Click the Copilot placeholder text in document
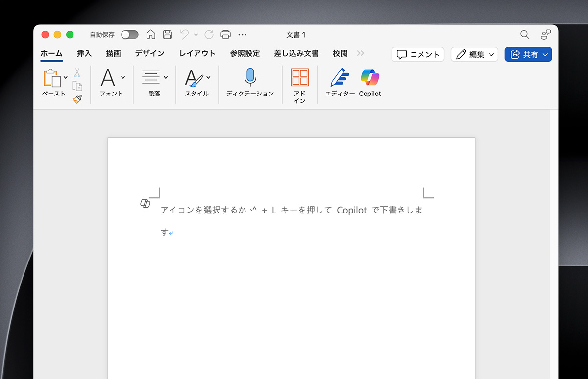Screen dimensions: 588x379 click(x=292, y=221)
